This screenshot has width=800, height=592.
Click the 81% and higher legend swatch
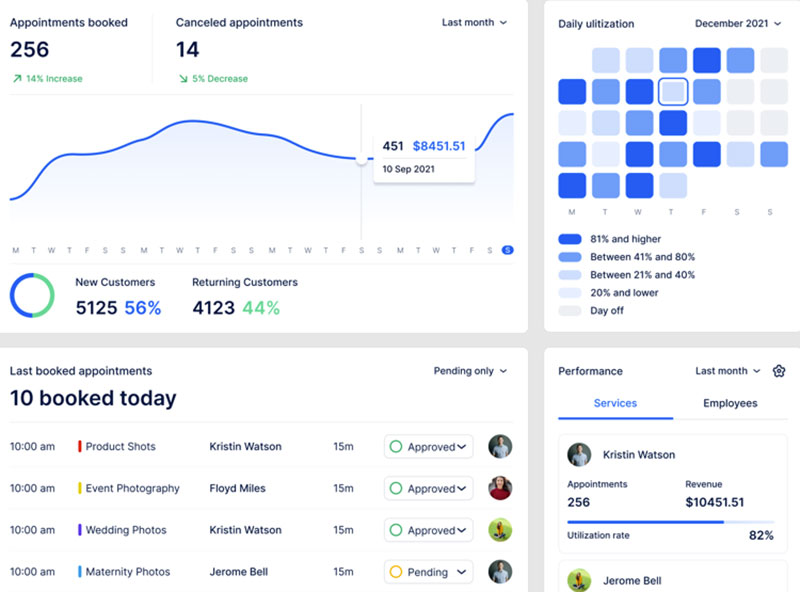coord(570,239)
